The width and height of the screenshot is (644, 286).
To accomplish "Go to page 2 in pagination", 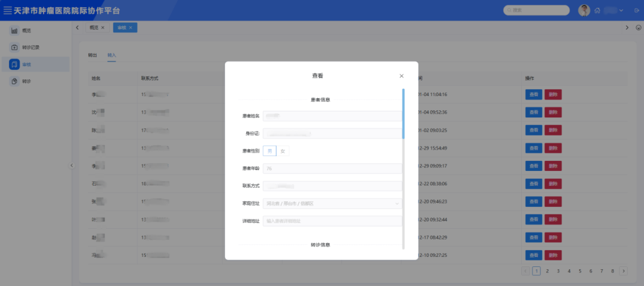I will [x=547, y=271].
